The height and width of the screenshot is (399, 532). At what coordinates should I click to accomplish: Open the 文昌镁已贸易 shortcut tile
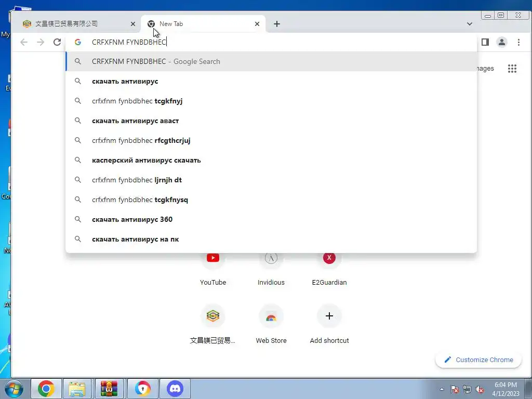click(x=212, y=324)
